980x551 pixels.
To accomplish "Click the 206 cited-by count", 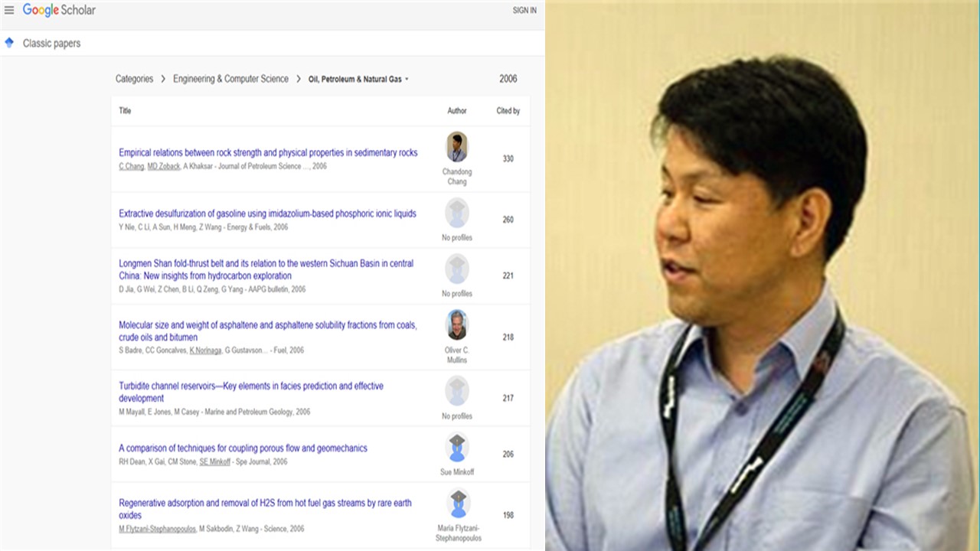I will coord(508,454).
